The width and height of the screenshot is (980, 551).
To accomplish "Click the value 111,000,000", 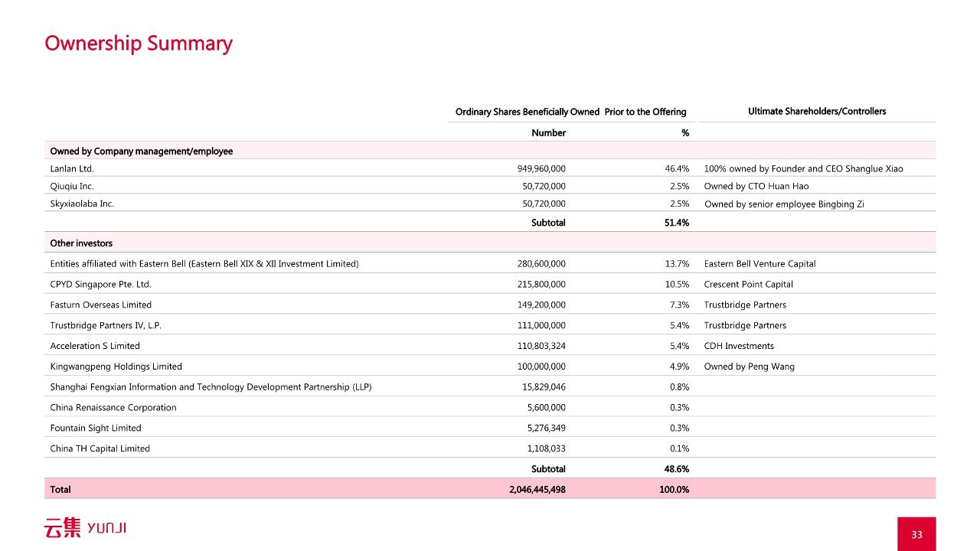I will click(541, 325).
